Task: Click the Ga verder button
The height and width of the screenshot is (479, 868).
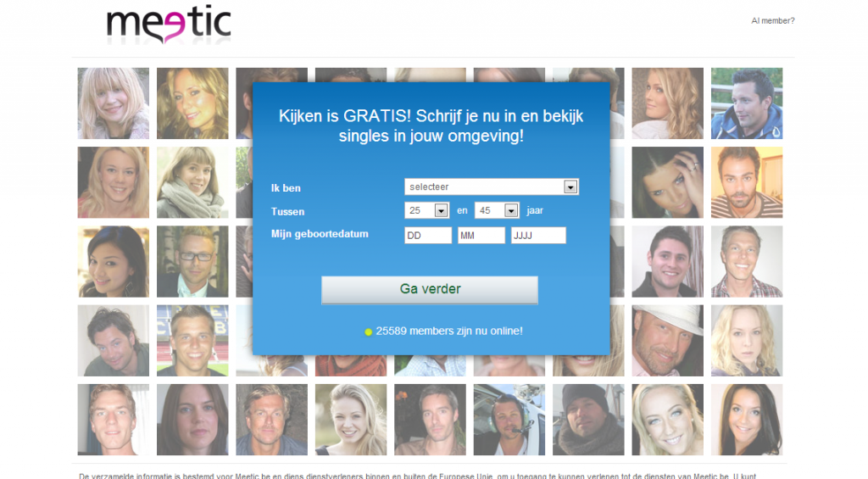Action: [430, 290]
